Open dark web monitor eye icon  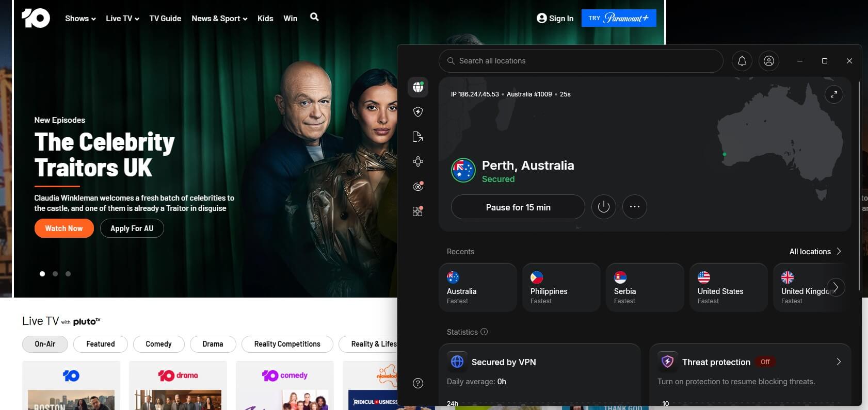418,186
